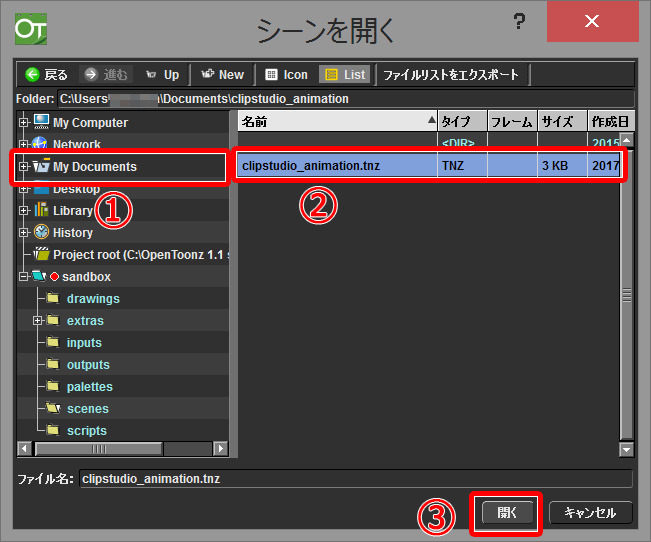Collapse the sandbox project node
The width and height of the screenshot is (651, 542).
click(24, 277)
